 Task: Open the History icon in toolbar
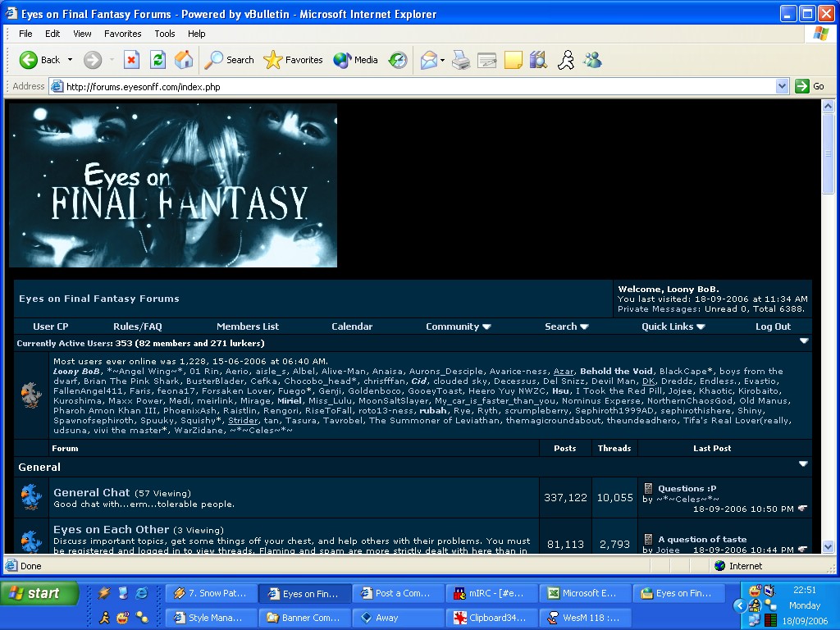pos(398,59)
